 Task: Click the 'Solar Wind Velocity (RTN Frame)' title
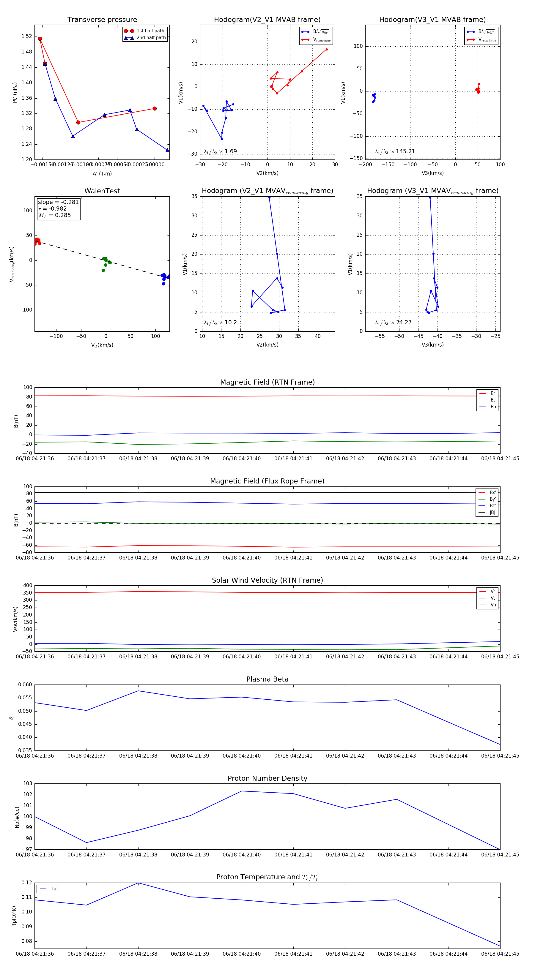267,580
